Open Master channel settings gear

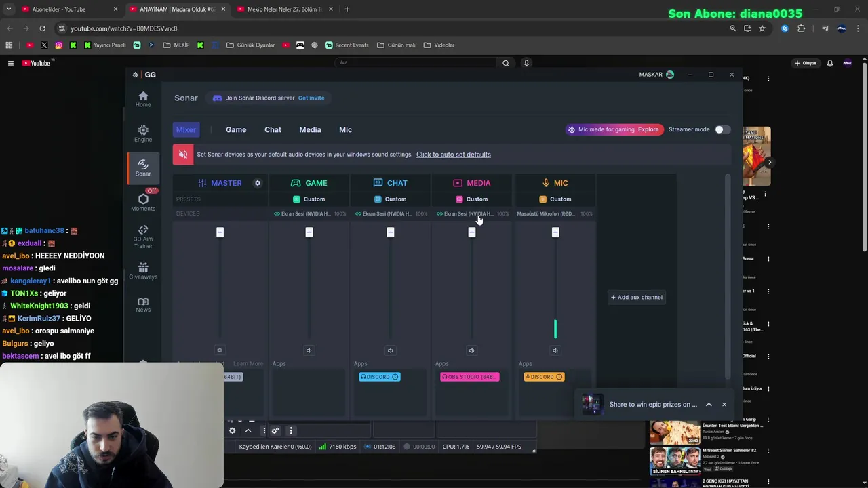pos(258,183)
